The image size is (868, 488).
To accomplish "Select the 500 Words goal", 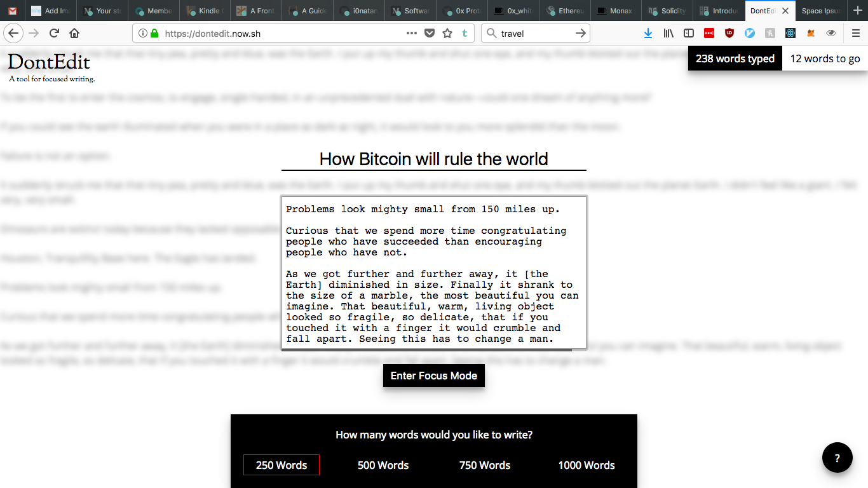I will click(383, 465).
